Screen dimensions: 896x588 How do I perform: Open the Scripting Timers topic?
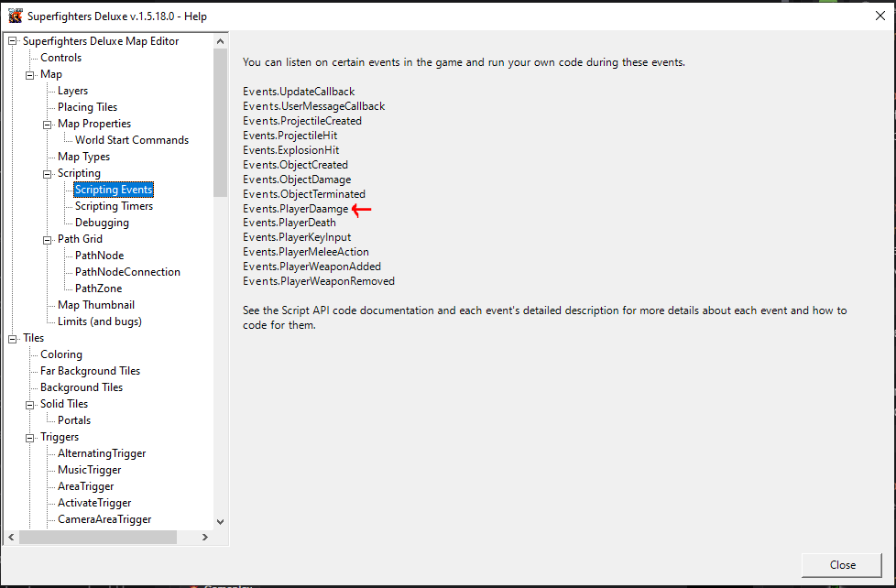pos(114,206)
